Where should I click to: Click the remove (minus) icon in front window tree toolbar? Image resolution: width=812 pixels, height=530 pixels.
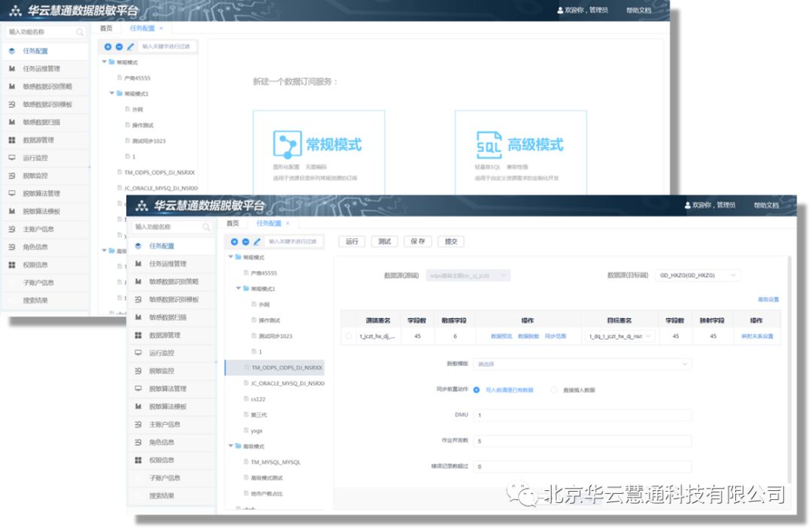point(245,242)
